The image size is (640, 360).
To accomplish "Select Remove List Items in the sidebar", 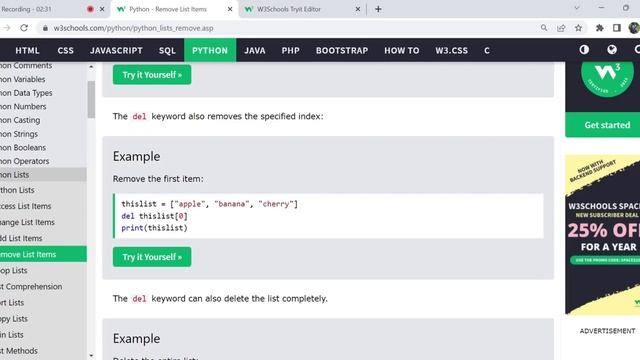I will (43, 254).
